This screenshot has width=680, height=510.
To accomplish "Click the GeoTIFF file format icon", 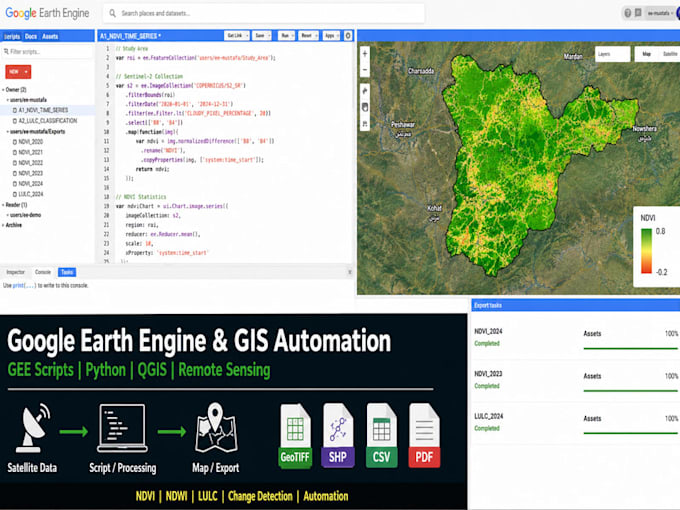I will [x=295, y=436].
